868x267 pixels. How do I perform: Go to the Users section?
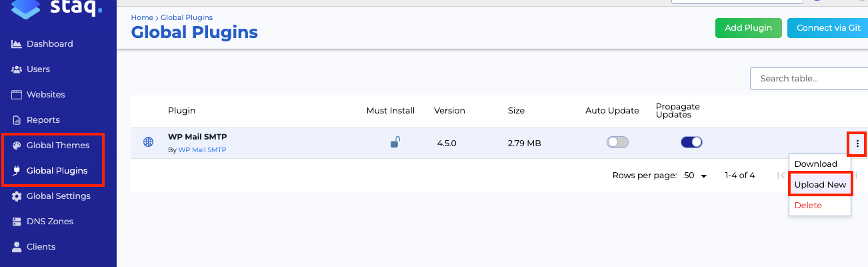(38, 69)
